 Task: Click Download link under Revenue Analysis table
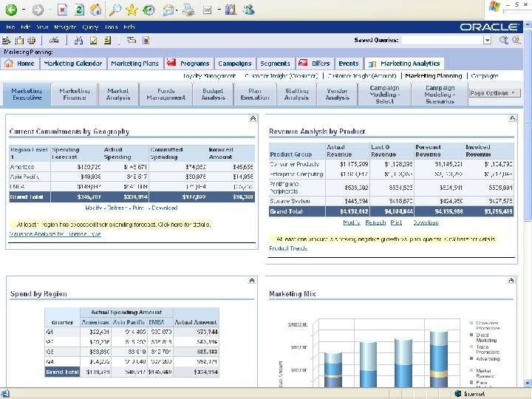[x=426, y=222]
